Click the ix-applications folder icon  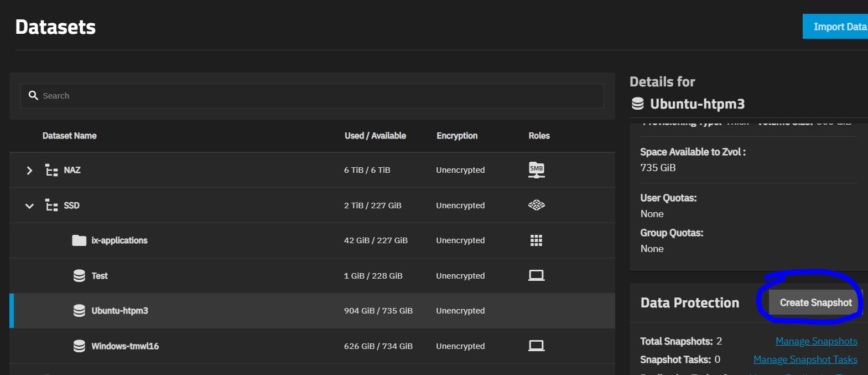point(79,240)
